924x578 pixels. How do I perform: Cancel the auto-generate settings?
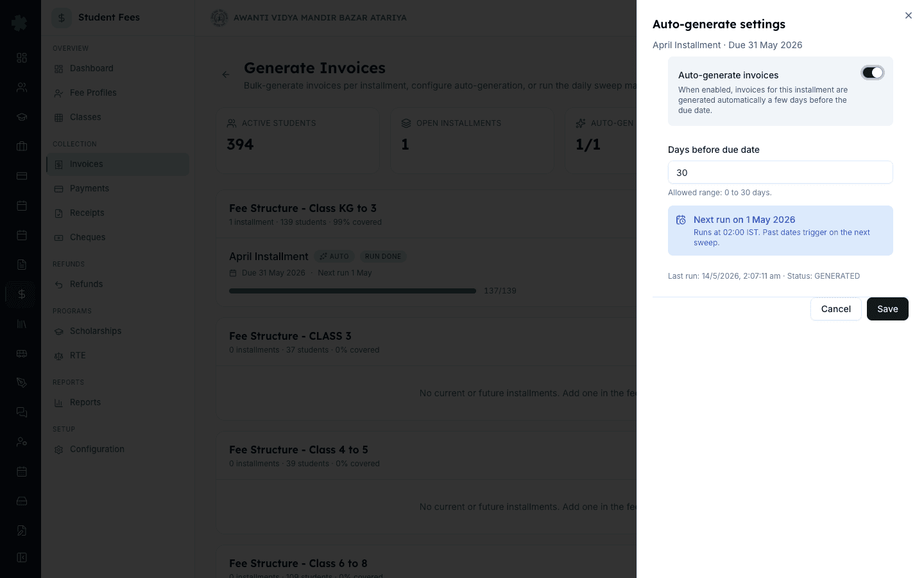(x=835, y=309)
